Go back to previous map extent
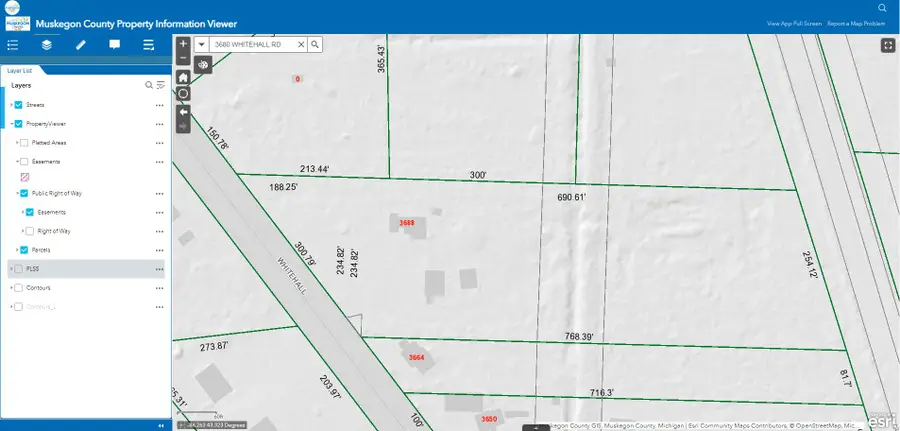900x431 pixels. pyautogui.click(x=183, y=111)
